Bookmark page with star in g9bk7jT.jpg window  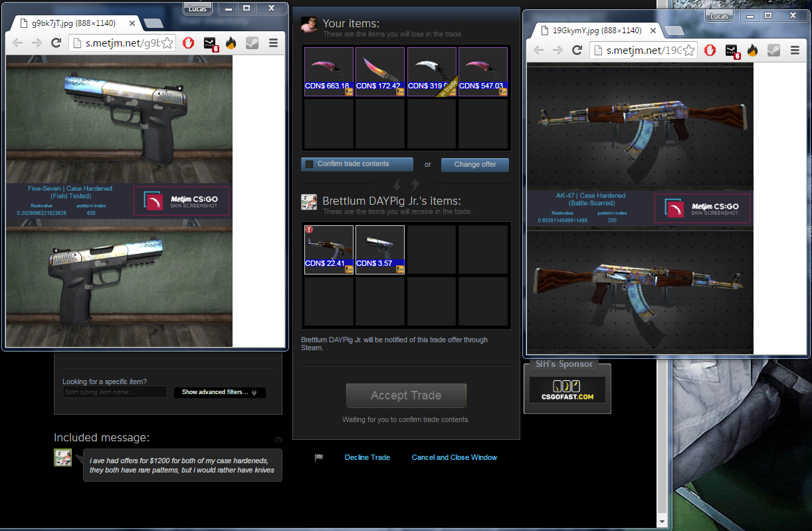click(167, 43)
